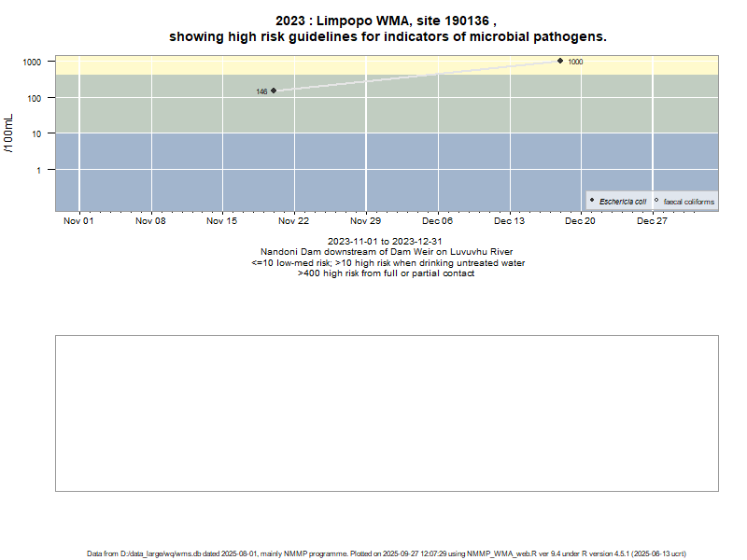Screen dimensions: 747x560
Task: Click the data point marker labeled 146
Action: 274,91
